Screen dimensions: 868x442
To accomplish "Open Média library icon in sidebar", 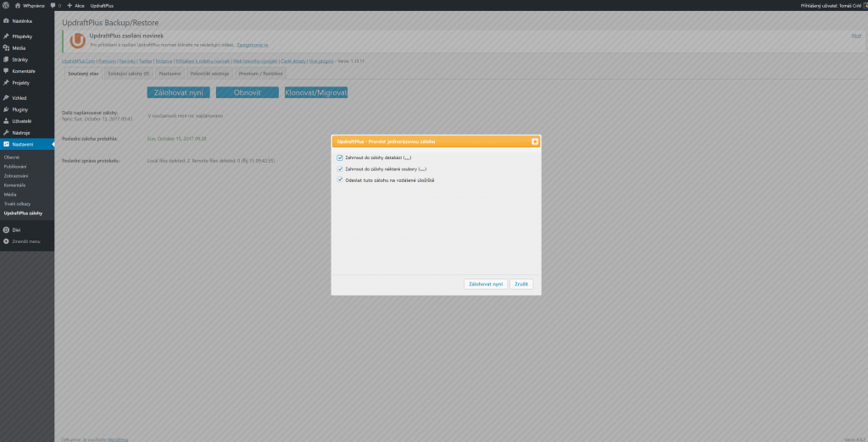I will [x=6, y=47].
